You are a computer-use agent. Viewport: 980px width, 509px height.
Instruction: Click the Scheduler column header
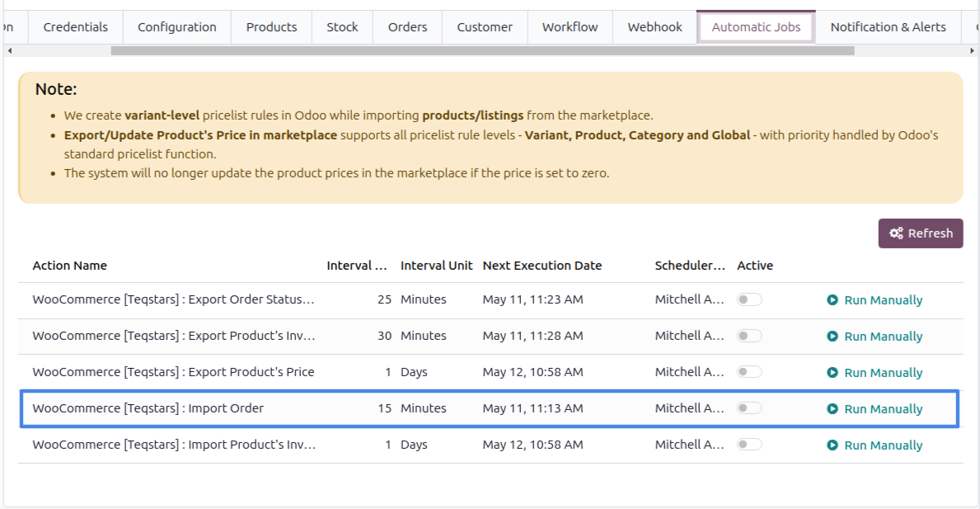click(690, 266)
